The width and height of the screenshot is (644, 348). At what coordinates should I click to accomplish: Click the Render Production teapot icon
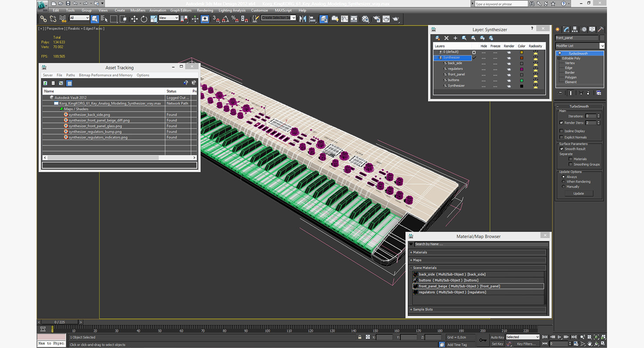[x=396, y=19]
